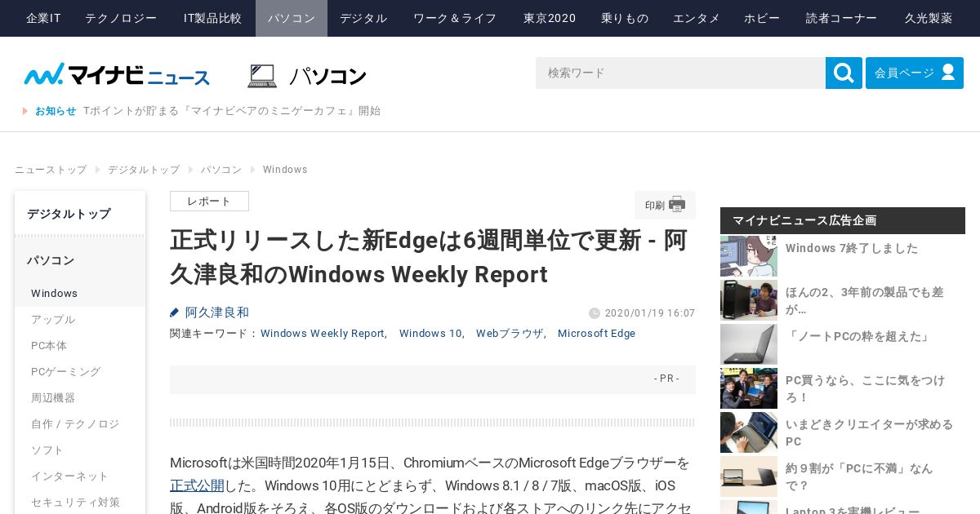The image size is (980, 514).
Task: Go to Windows breadcrumb link
Action: 285,170
